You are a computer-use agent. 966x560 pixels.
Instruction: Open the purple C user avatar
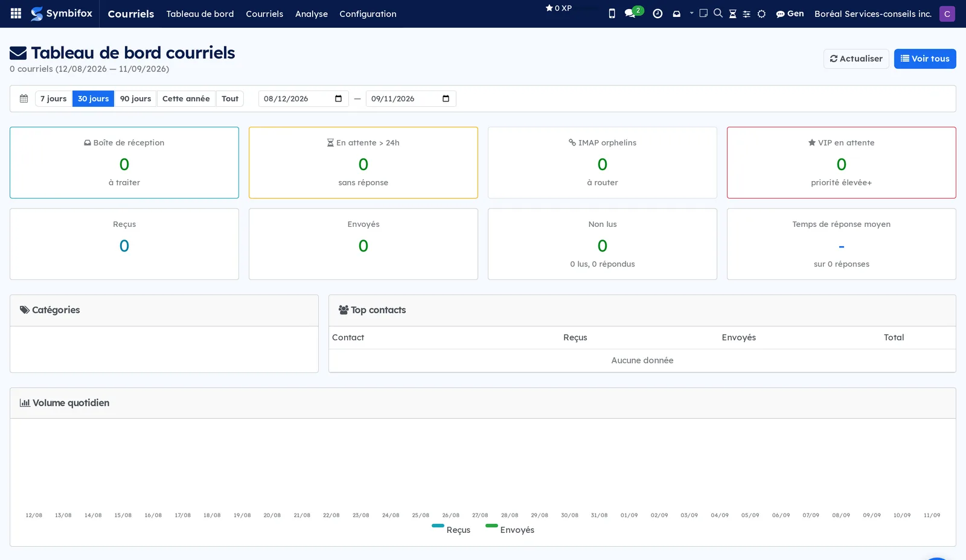click(947, 13)
